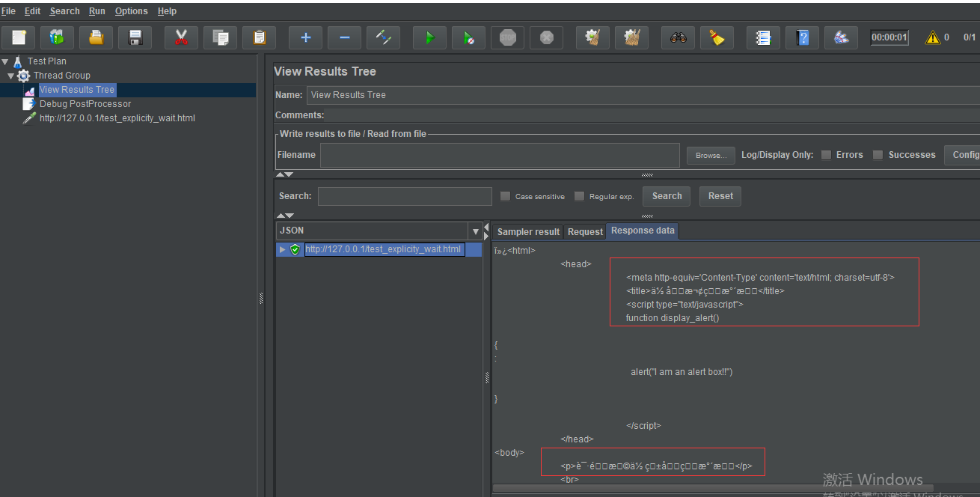Click the Add plus toolbar icon
Screen dimensions: 980x497
point(305,37)
